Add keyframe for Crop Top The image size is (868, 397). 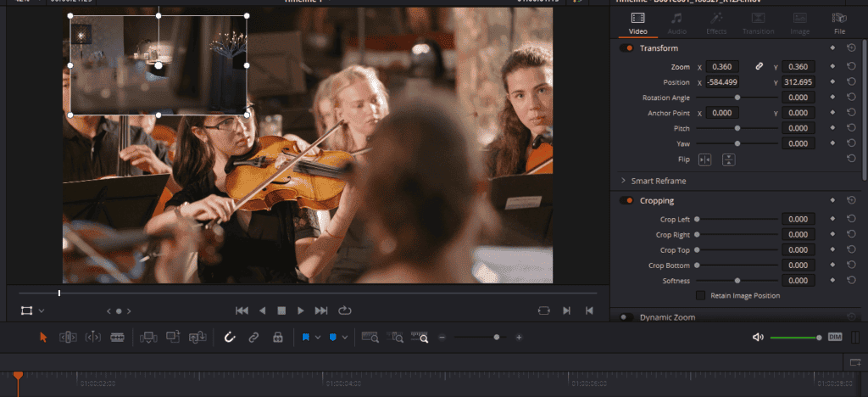[832, 249]
